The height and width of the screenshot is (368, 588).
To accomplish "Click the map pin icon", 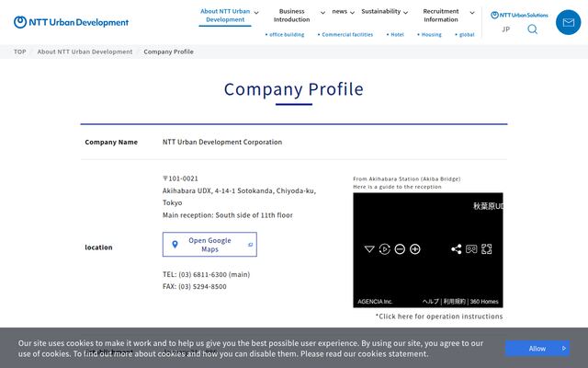I will [175, 245].
